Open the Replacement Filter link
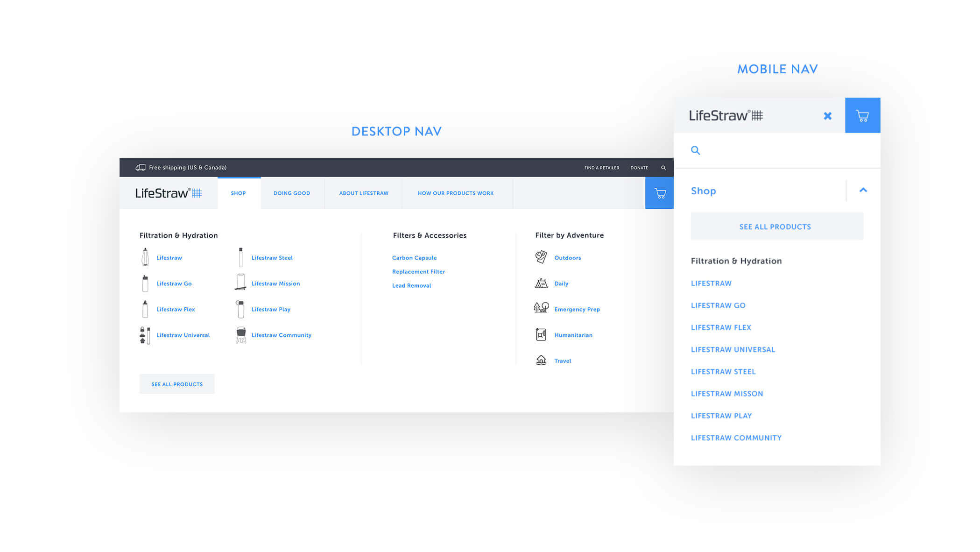Viewport: 980px width, 552px height. click(x=418, y=272)
